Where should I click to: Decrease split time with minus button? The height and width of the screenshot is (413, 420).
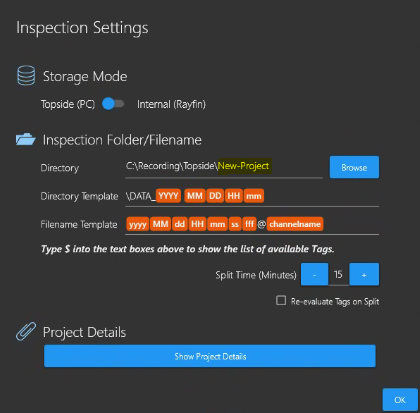click(314, 274)
